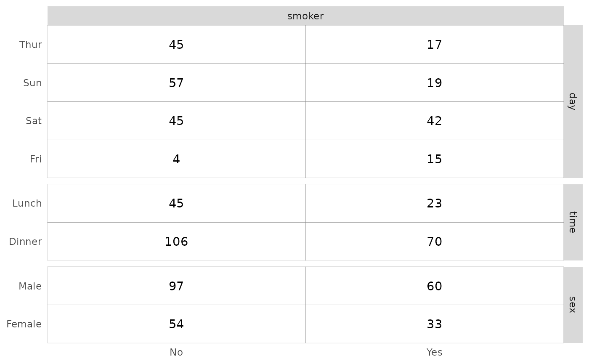Click the Dinner row label
Viewport: 589px width, 364px height.
pyautogui.click(x=25, y=242)
